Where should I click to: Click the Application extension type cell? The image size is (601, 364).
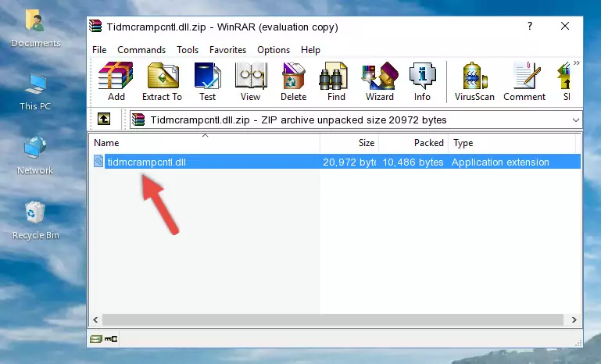tap(500, 162)
